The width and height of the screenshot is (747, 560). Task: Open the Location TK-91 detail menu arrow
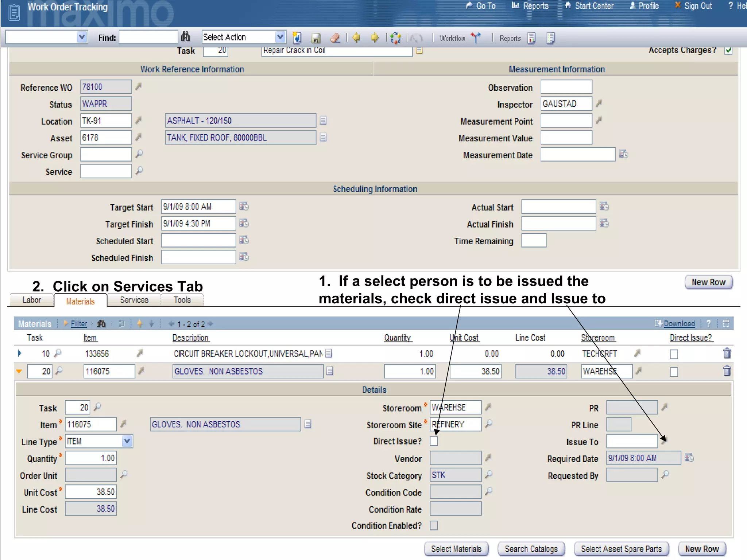point(138,121)
